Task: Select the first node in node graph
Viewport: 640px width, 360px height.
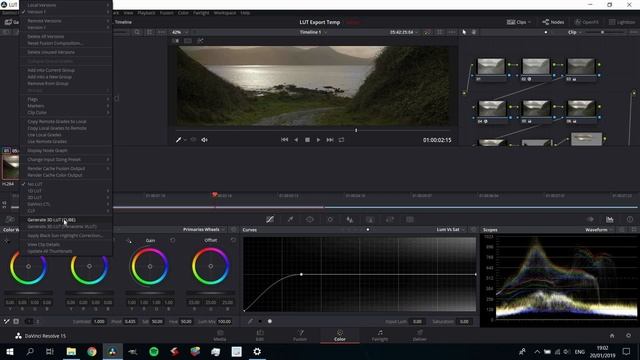Action: [491, 67]
